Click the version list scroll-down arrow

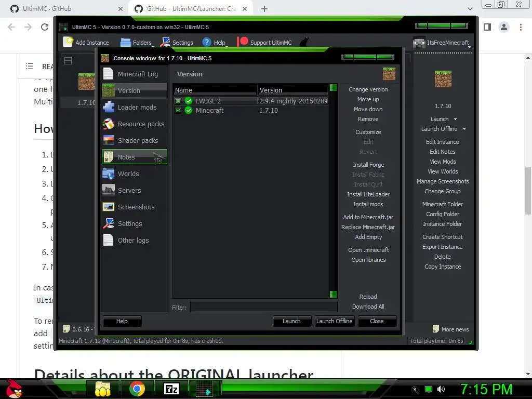click(333, 294)
